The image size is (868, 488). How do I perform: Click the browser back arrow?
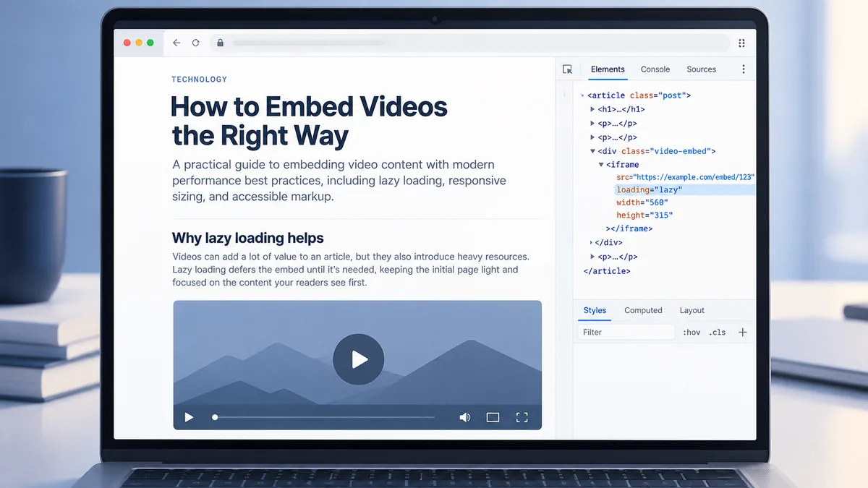[176, 43]
